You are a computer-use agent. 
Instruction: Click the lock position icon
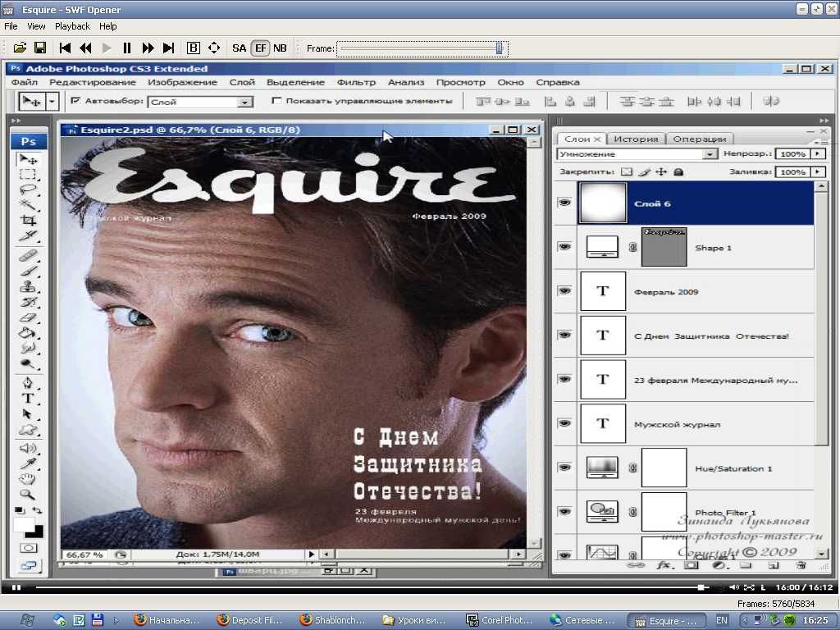tap(662, 172)
